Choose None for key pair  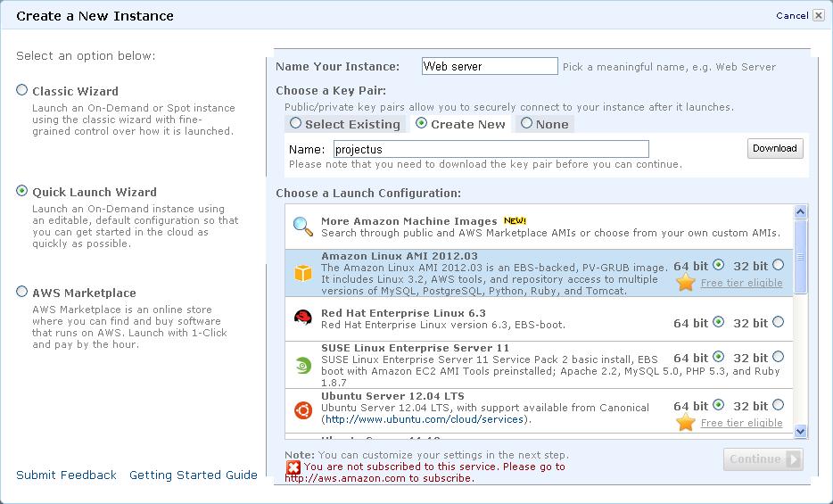[x=526, y=123]
